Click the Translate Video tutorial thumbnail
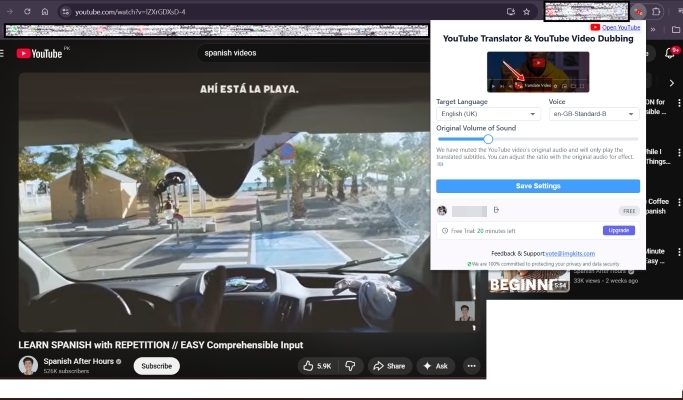 point(538,72)
